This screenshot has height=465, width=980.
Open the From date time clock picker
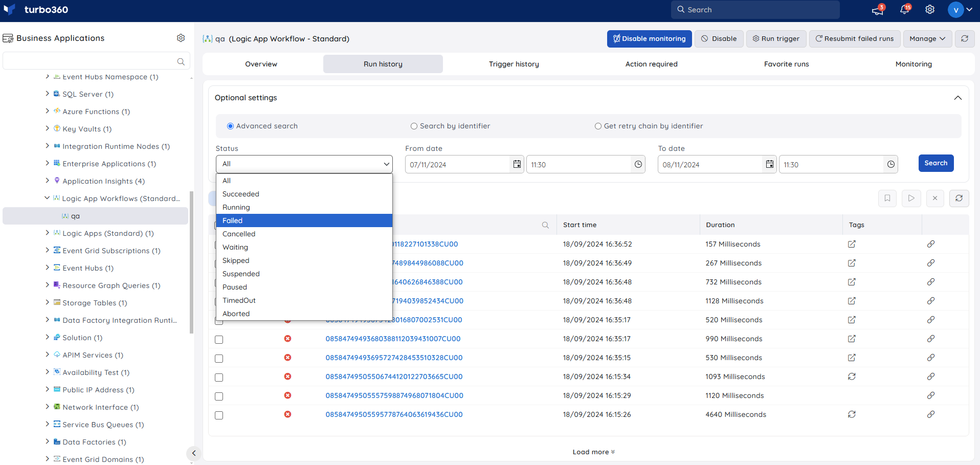[x=638, y=164]
